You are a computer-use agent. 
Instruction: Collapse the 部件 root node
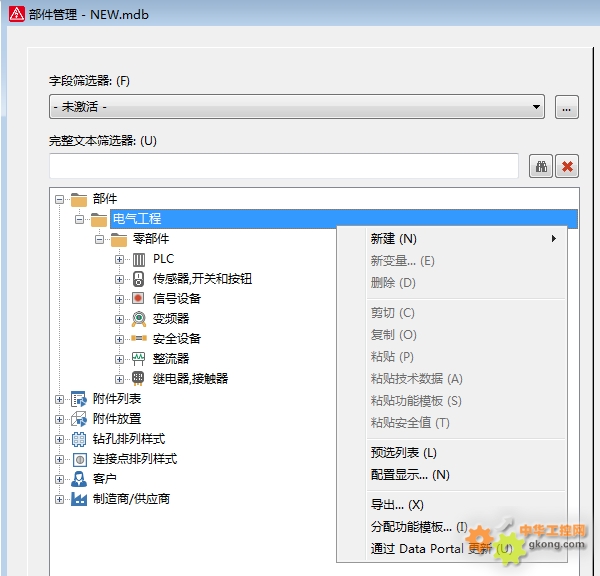coord(59,199)
